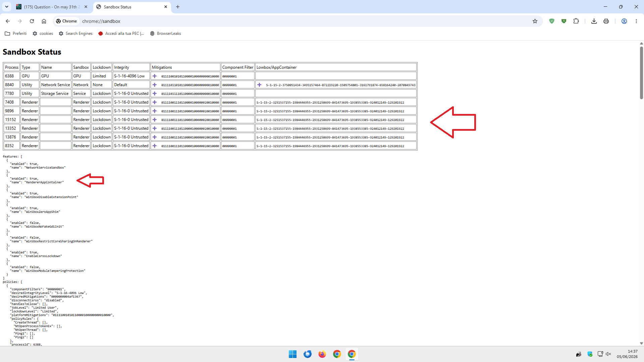Select the Storage Service name cell
Image resolution: width=644 pixels, height=362 pixels.
(x=56, y=94)
